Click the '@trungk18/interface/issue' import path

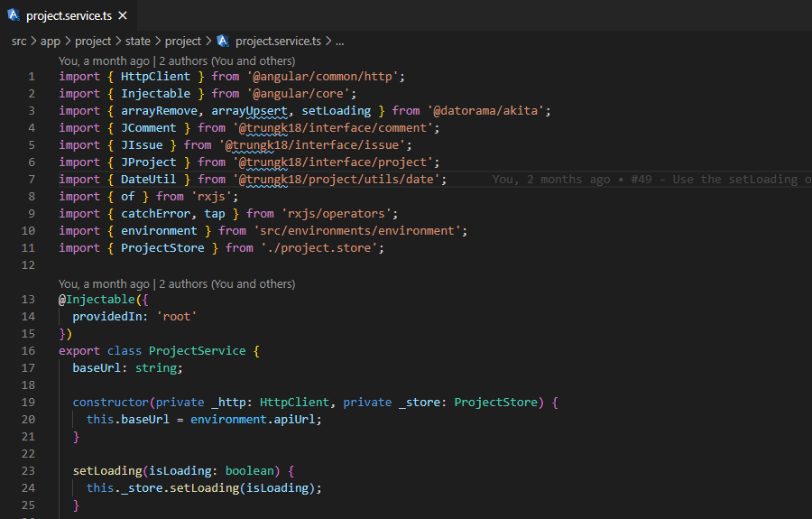point(312,144)
